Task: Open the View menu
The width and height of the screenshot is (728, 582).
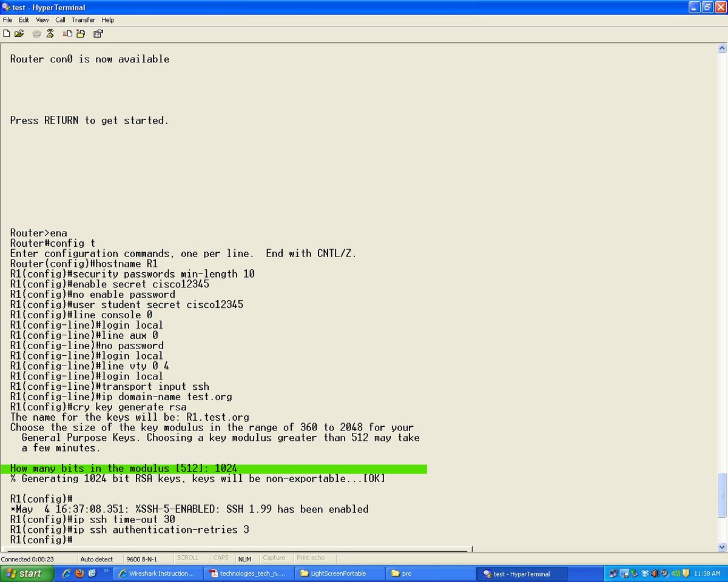Action: click(42, 20)
